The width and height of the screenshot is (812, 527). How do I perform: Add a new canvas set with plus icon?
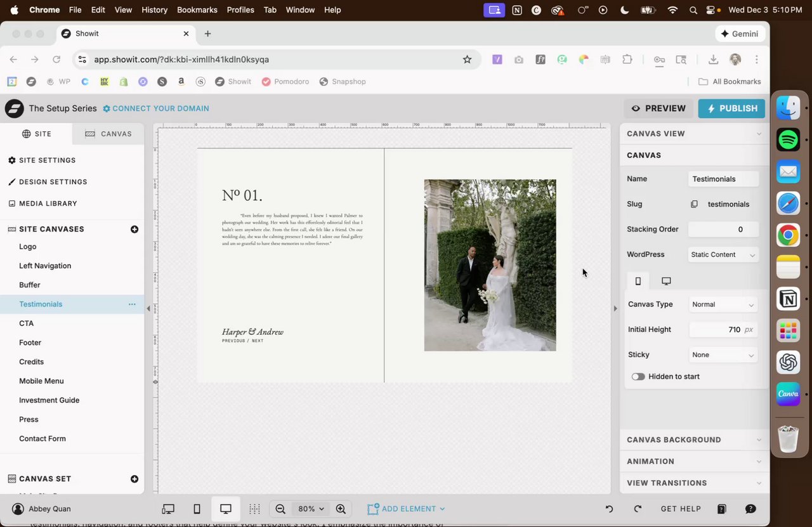[x=134, y=479]
